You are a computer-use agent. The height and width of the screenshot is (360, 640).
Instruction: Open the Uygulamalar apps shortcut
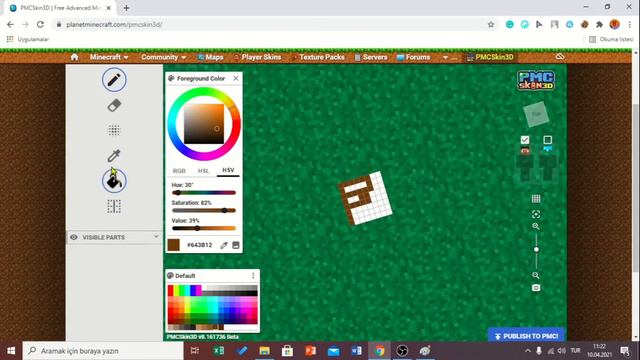28,39
